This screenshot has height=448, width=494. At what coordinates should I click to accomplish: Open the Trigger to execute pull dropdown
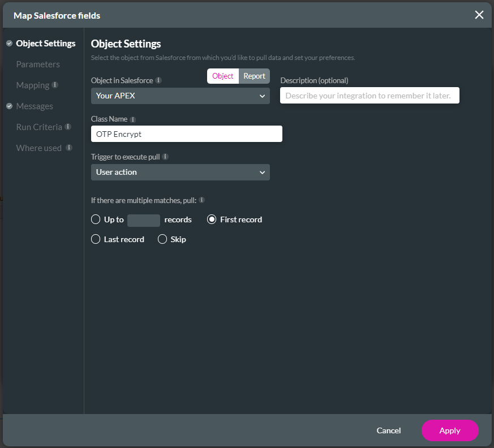(180, 171)
